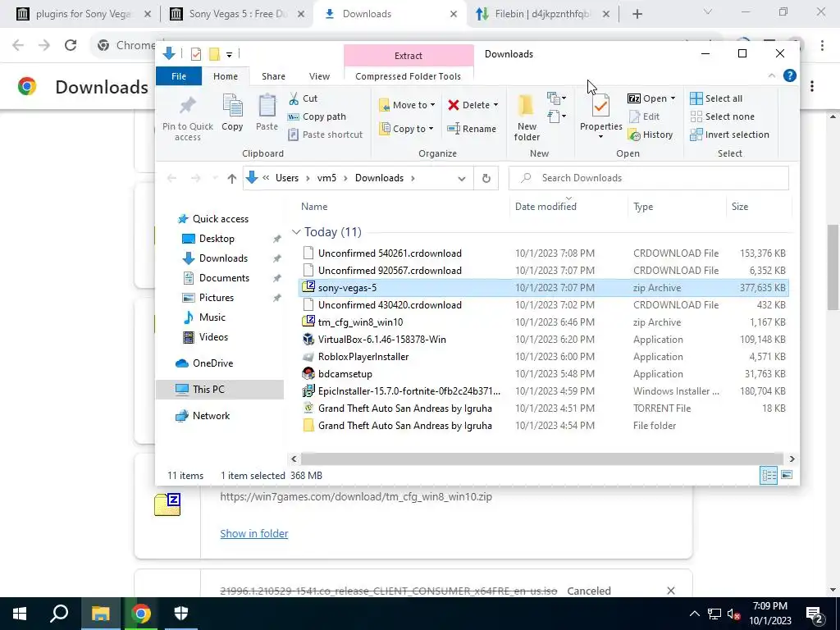Open the Delete dropdown arrow
The width and height of the screenshot is (840, 630).
click(495, 105)
